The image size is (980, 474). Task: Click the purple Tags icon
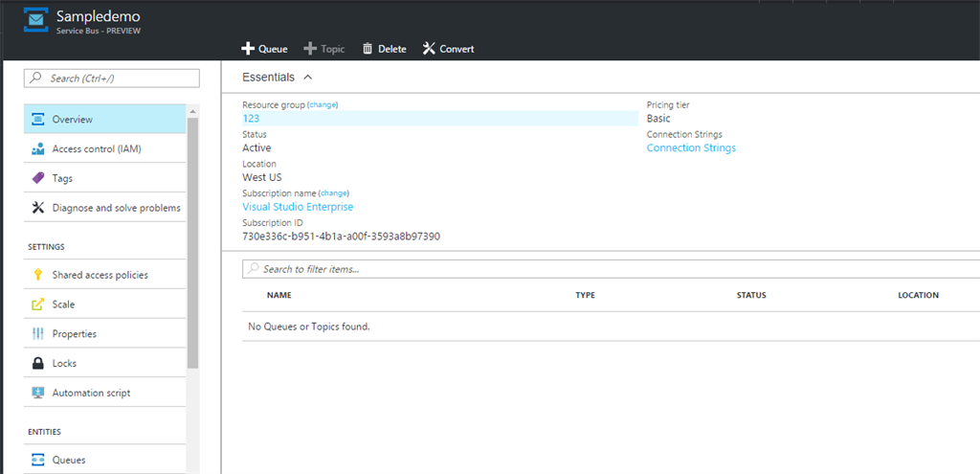pos(38,178)
